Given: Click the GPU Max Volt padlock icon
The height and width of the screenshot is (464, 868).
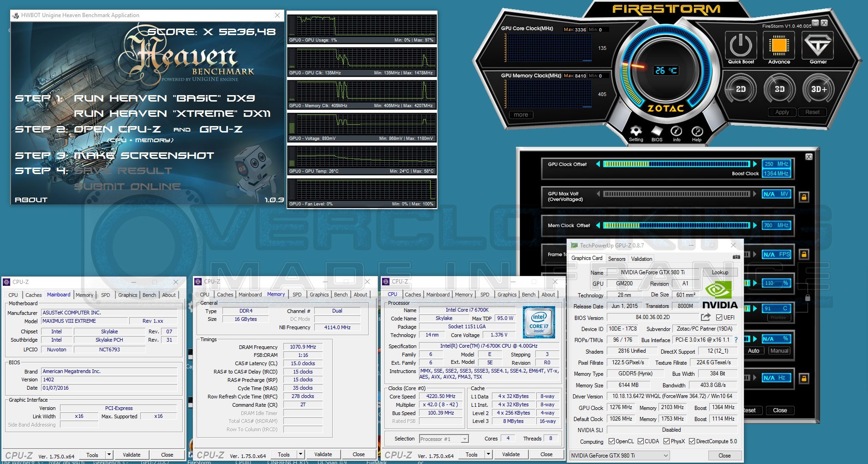Looking at the screenshot, I should 803,197.
